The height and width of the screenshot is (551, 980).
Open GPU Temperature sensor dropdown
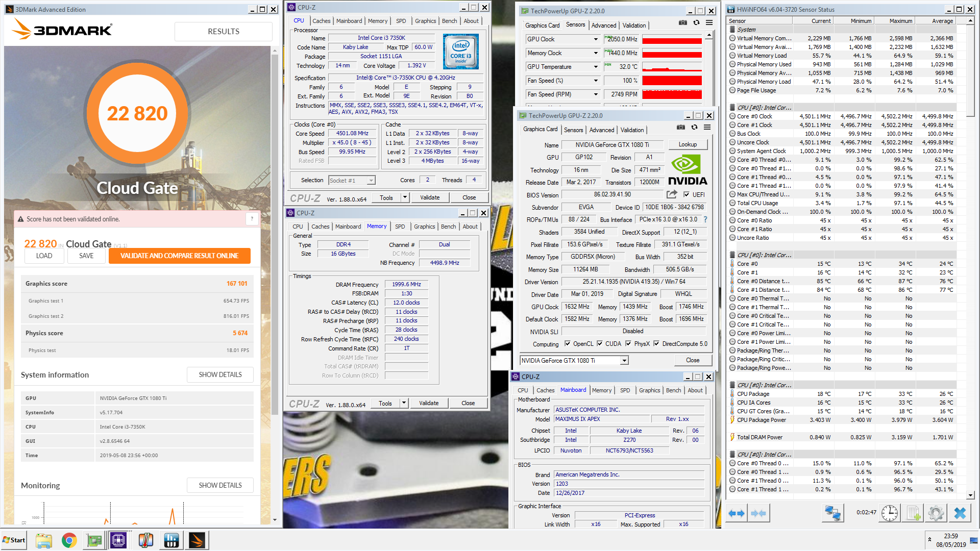(596, 67)
